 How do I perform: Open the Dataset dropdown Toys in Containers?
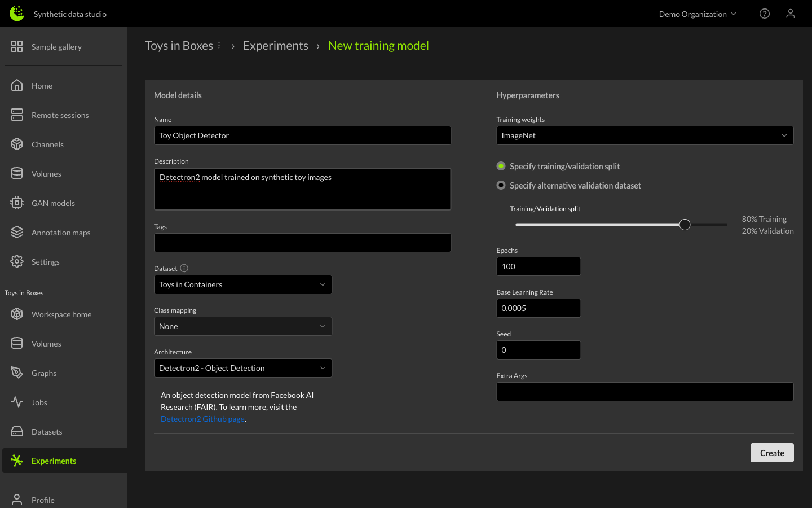pyautogui.click(x=242, y=284)
